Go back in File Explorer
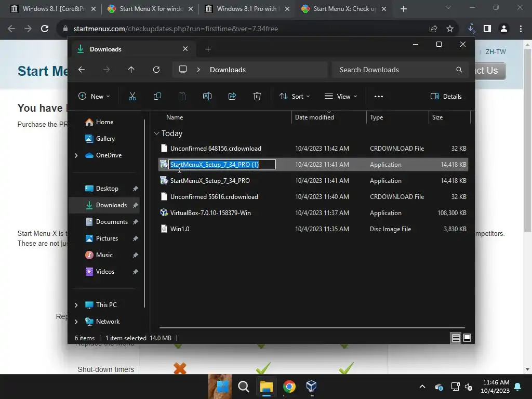Image resolution: width=532 pixels, height=399 pixels. tap(82, 70)
